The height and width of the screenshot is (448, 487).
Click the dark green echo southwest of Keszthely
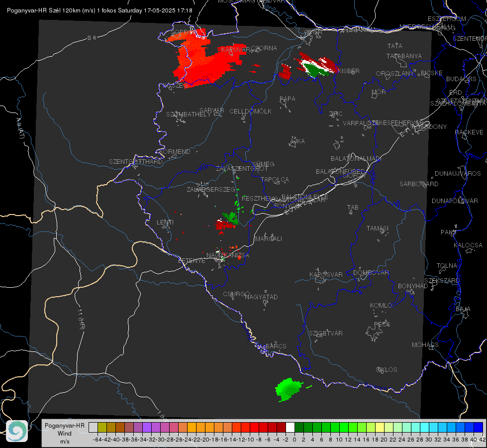pos(231,218)
